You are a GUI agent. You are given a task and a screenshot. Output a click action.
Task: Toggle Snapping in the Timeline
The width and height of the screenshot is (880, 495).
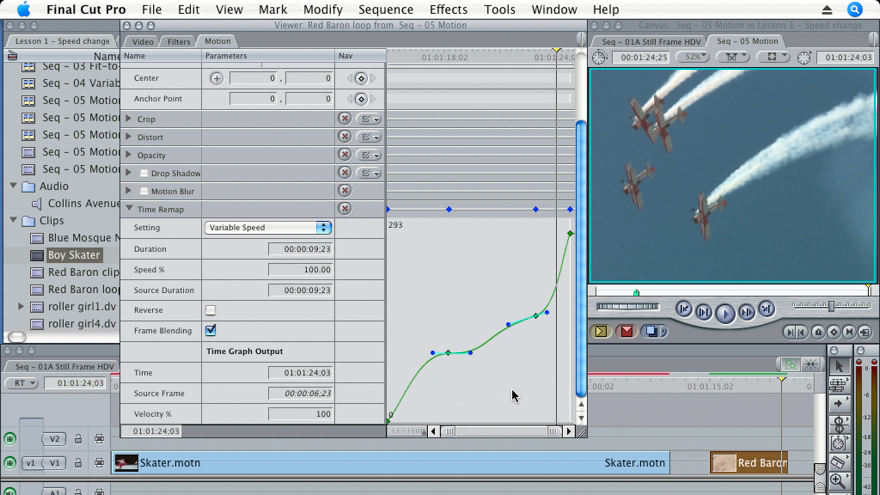pos(810,365)
